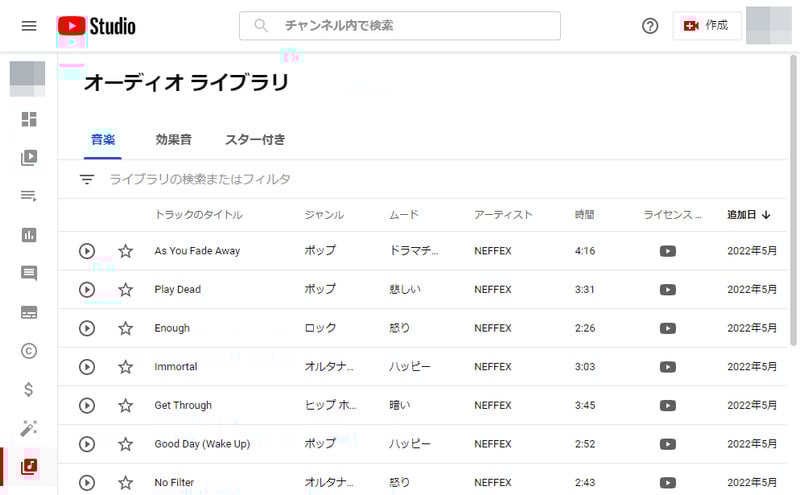Viewport: 800px width, 495px height.
Task: Click the 2:26 duration cell
Action: pos(585,328)
